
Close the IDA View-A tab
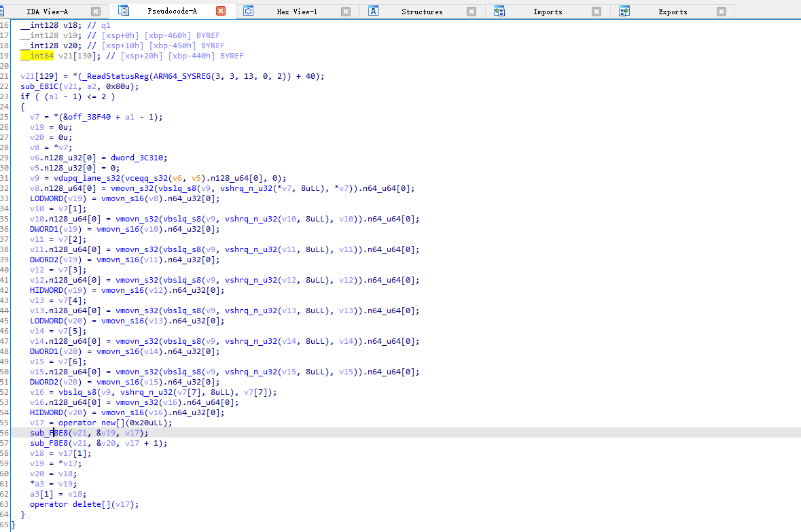pos(96,12)
